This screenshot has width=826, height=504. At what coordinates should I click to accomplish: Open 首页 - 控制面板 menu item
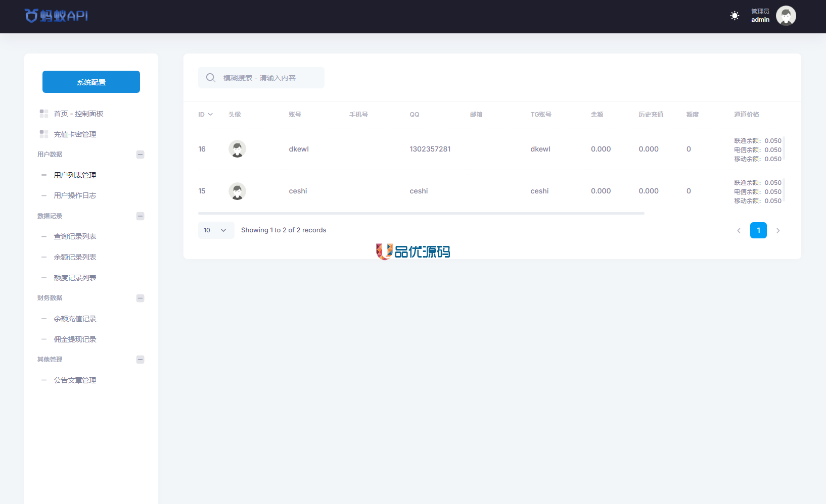[78, 114]
